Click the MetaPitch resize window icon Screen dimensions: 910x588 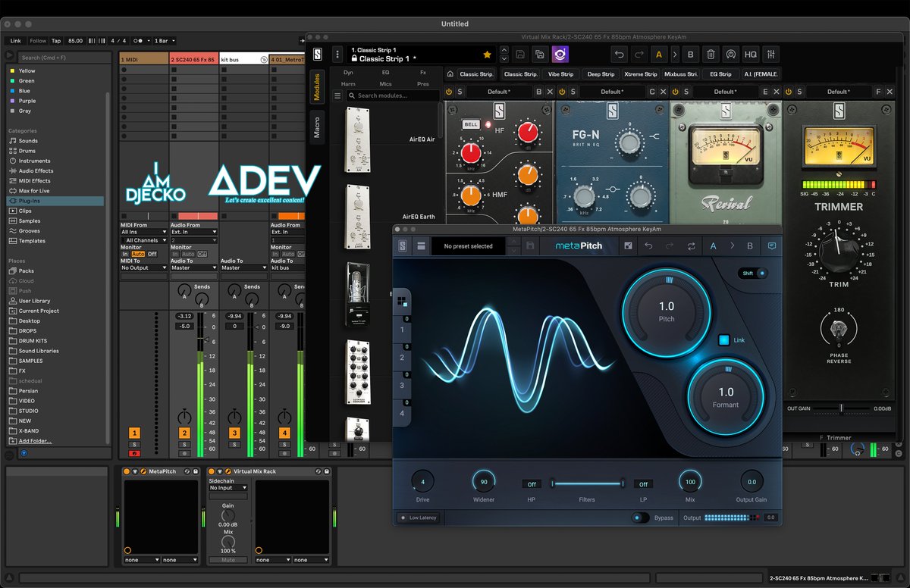pos(628,246)
